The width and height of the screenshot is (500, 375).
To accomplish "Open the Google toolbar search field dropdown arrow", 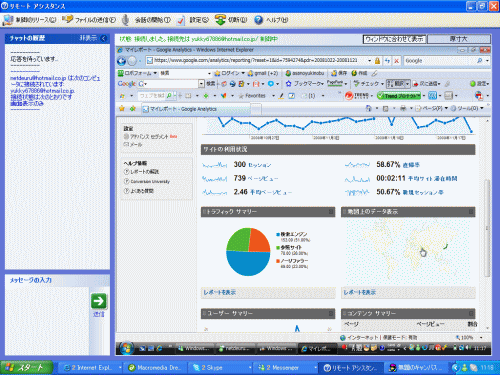I will (x=201, y=84).
